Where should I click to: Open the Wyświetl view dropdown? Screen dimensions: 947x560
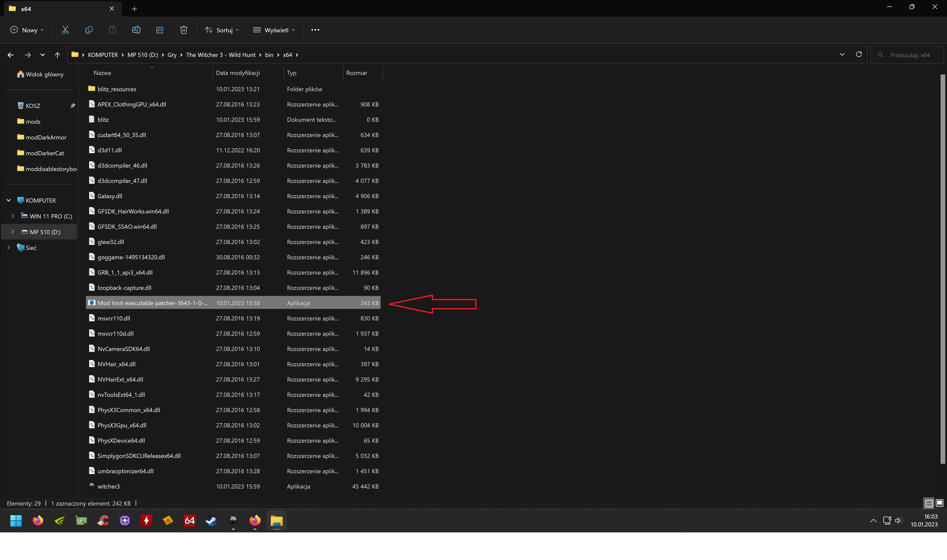point(274,30)
